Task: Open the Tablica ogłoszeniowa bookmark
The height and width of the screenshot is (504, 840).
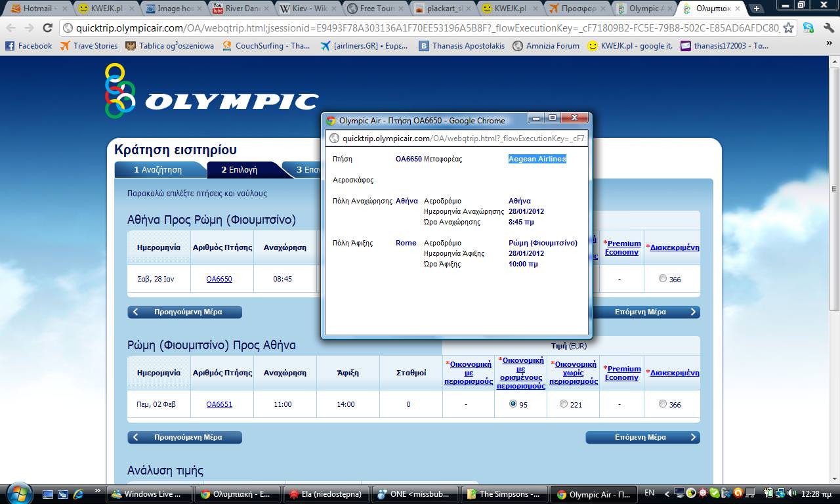Action: (171, 46)
